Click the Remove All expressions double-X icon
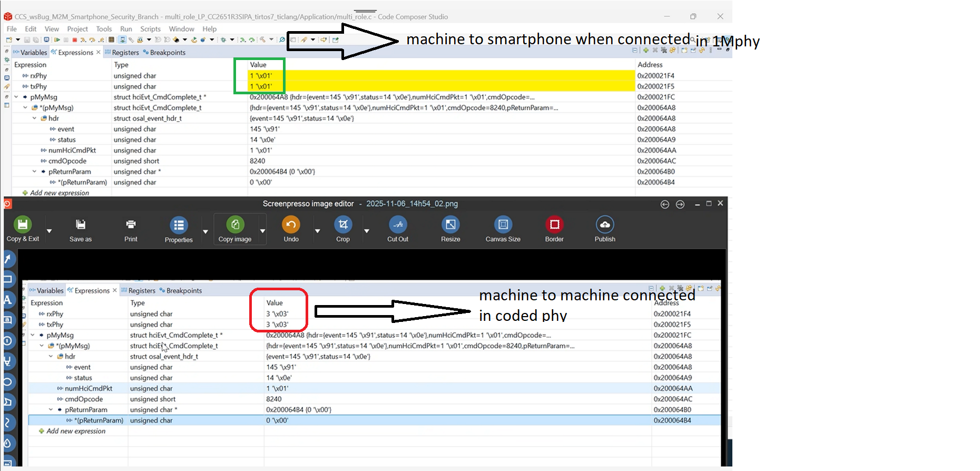This screenshot has height=471, width=980. [664, 51]
